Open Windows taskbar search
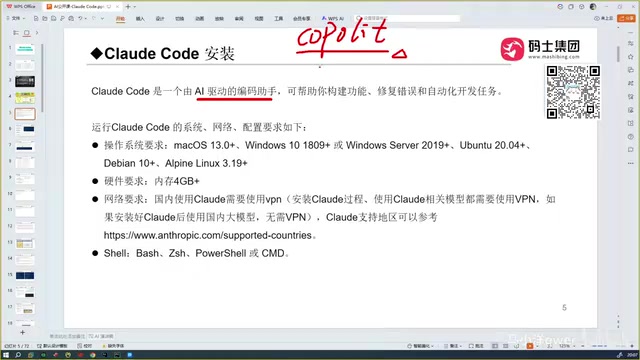 click(x=18, y=355)
